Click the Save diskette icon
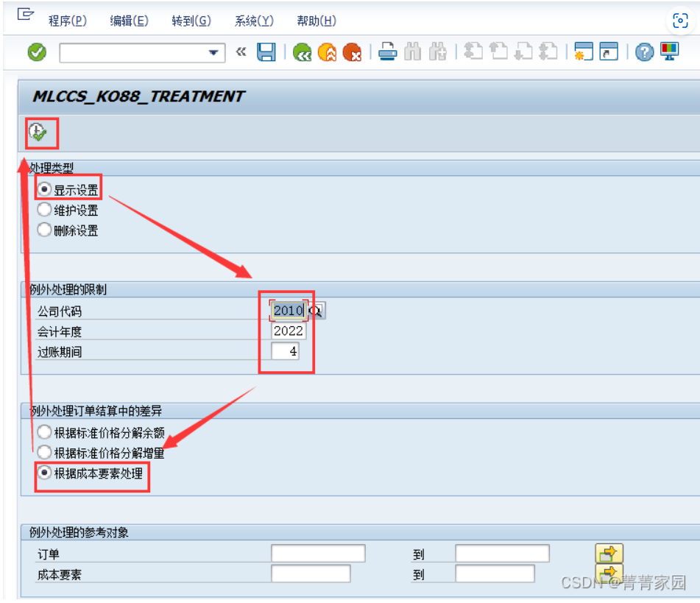The width and height of the screenshot is (700, 603). point(266,52)
